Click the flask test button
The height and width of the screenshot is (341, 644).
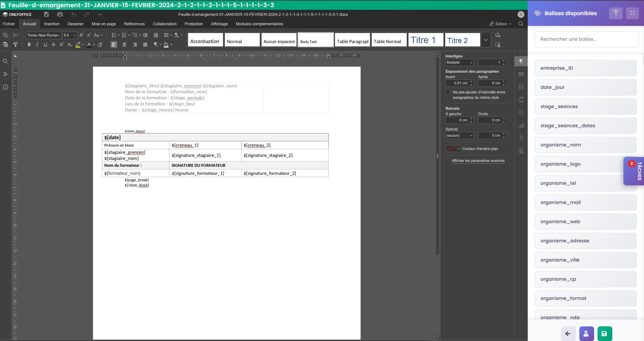586,333
